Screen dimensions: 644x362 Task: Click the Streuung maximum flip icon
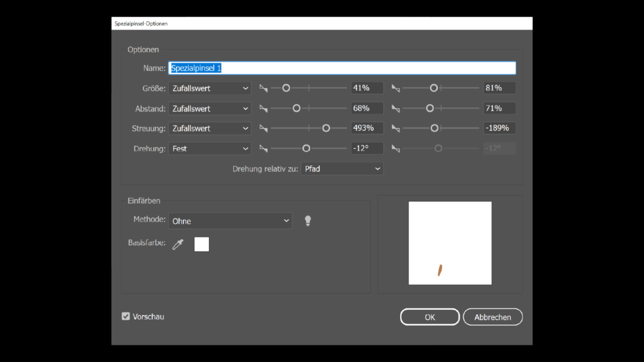[396, 128]
